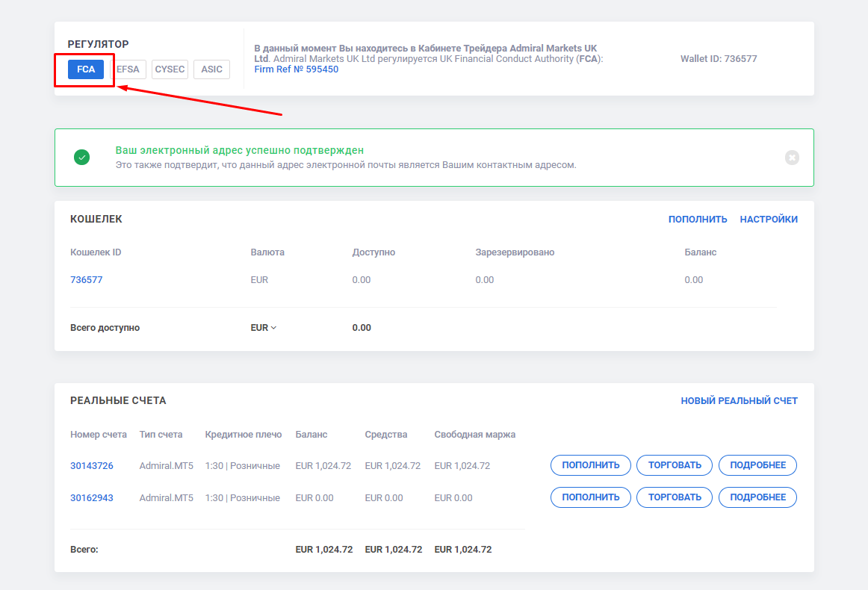Click Подробнее for account 30143726
This screenshot has width=868, height=590.
point(757,465)
